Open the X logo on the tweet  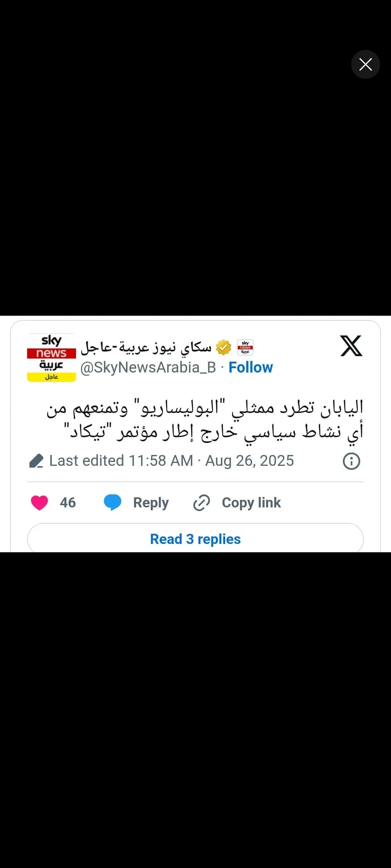pyautogui.click(x=351, y=346)
